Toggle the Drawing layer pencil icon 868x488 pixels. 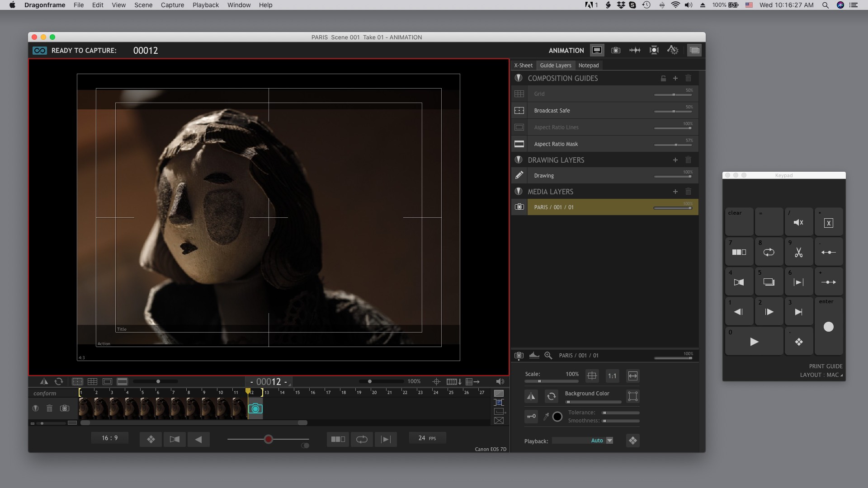(x=519, y=175)
